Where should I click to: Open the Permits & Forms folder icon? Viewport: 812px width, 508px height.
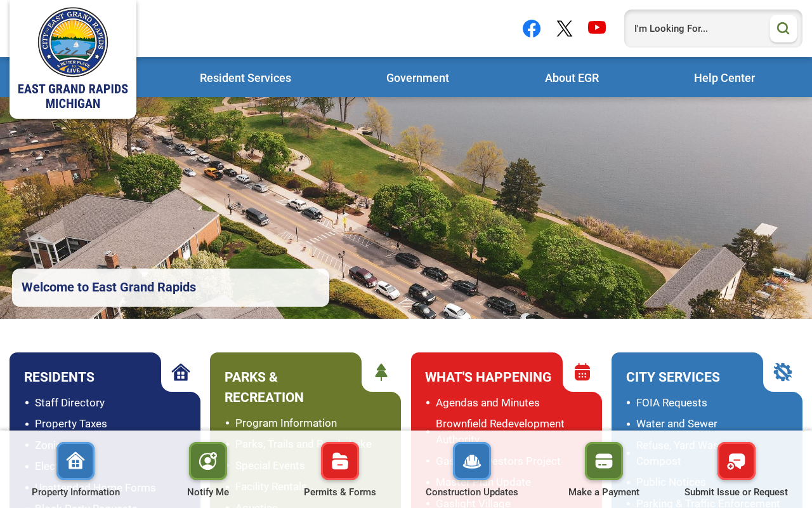point(340,461)
